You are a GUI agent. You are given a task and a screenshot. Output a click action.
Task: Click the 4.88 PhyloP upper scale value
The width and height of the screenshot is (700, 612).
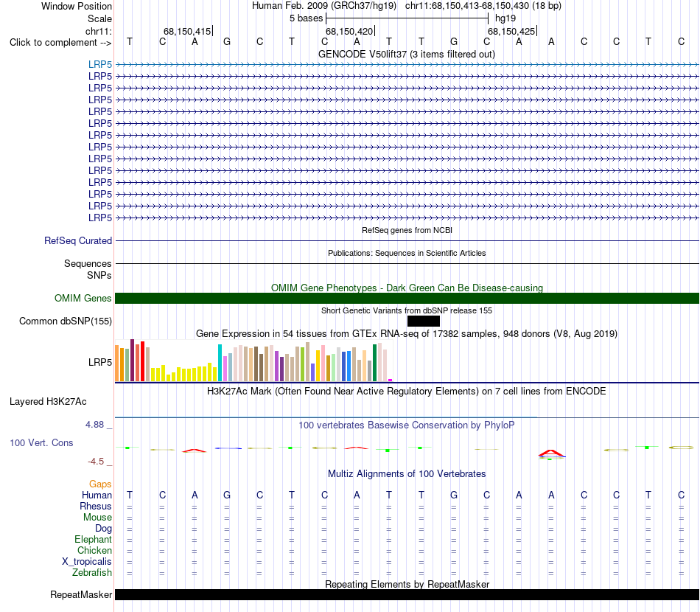pos(94,425)
